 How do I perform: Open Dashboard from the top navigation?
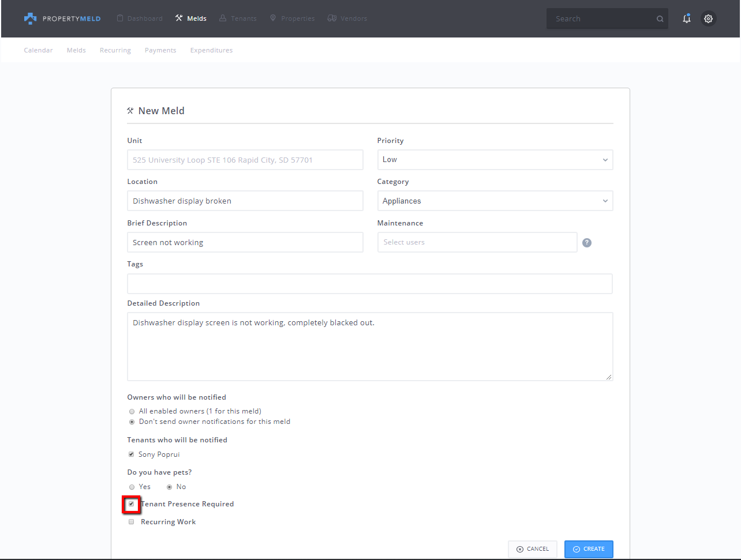tap(140, 18)
